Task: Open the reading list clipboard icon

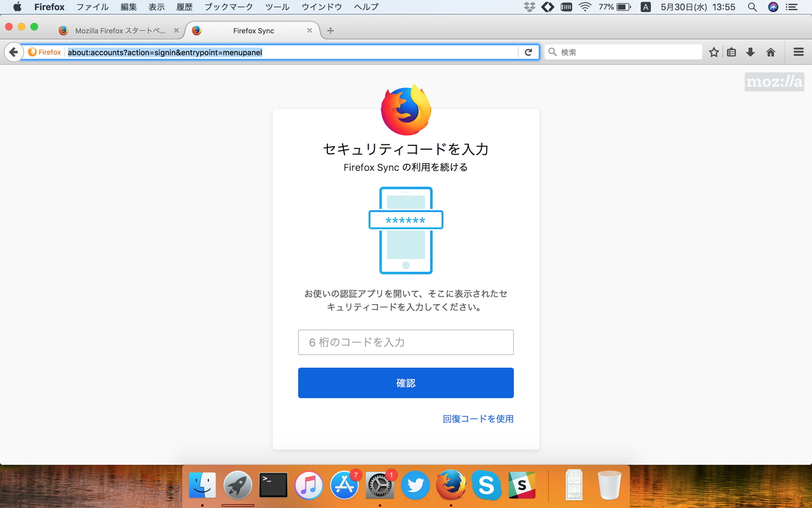Action: (731, 52)
